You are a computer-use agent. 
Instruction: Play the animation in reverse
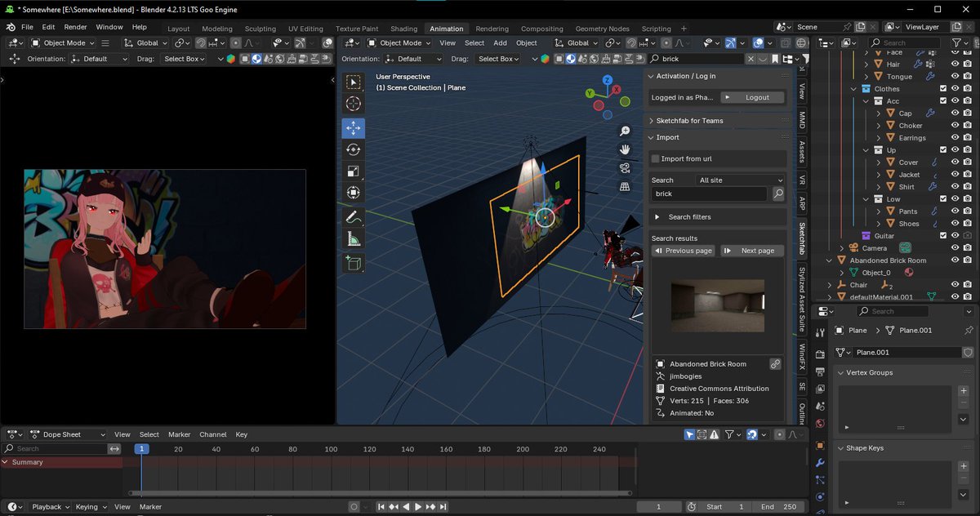406,507
